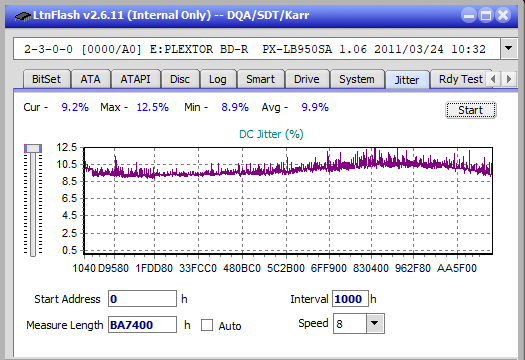
Task: Click the Measure Length field
Action: [142, 325]
